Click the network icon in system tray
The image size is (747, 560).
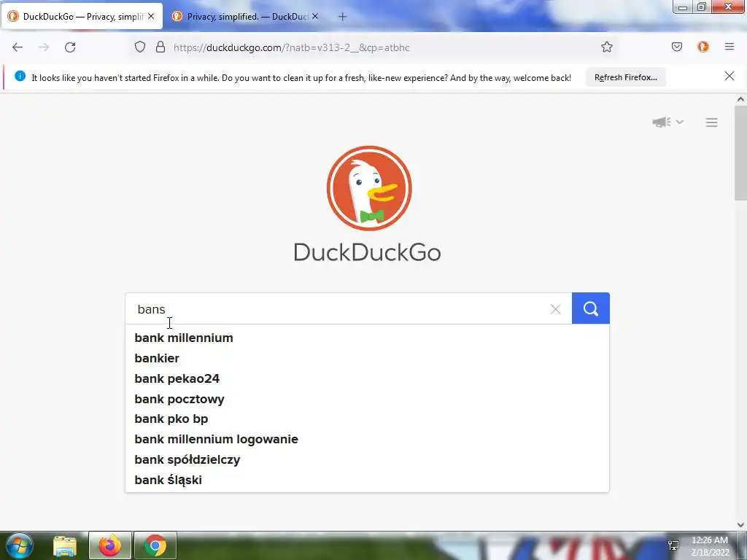click(x=673, y=545)
